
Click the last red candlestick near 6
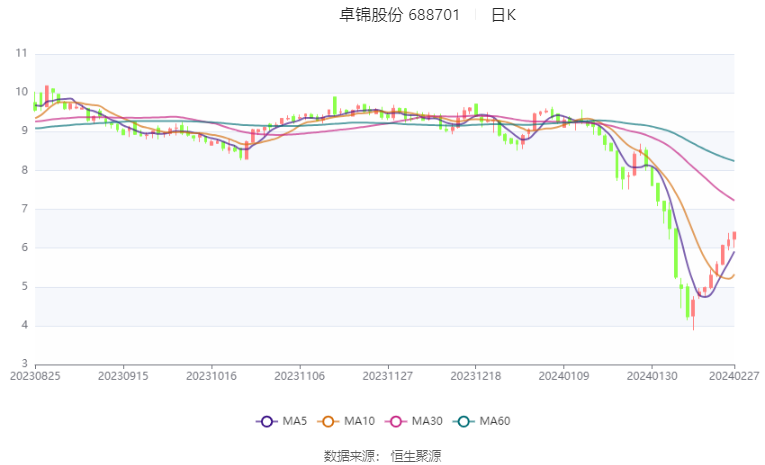pyautogui.click(x=734, y=236)
